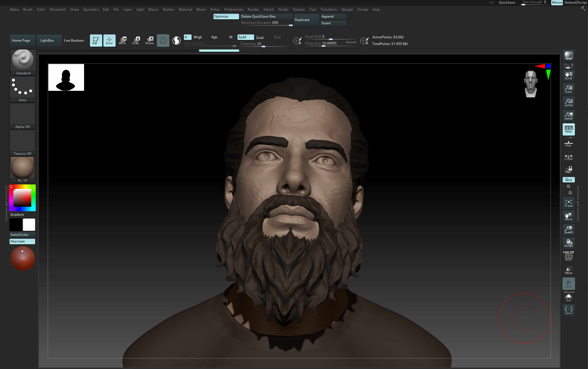
Task: Select the Move tool in the top toolbar
Action: click(122, 40)
